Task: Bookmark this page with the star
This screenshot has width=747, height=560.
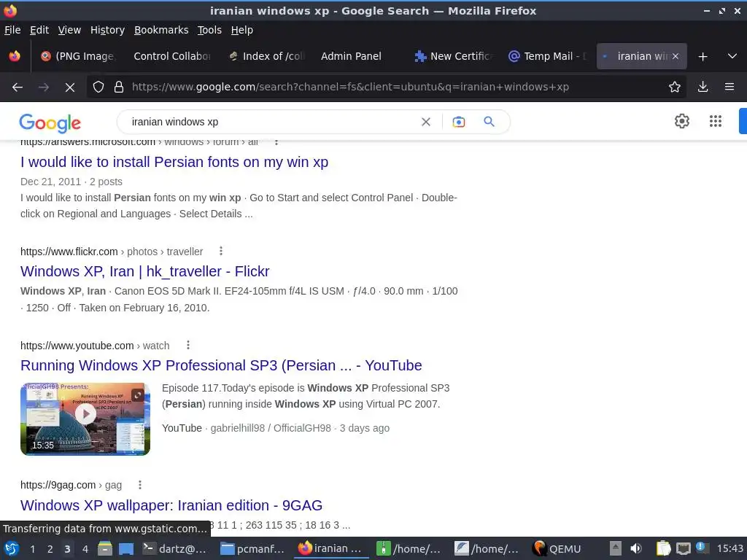Action: click(675, 87)
